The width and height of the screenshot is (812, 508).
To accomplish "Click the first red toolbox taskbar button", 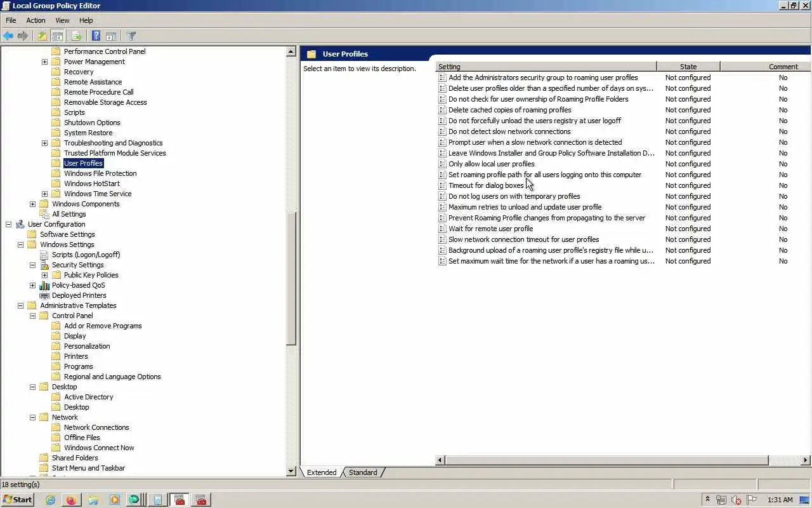I will tap(180, 500).
